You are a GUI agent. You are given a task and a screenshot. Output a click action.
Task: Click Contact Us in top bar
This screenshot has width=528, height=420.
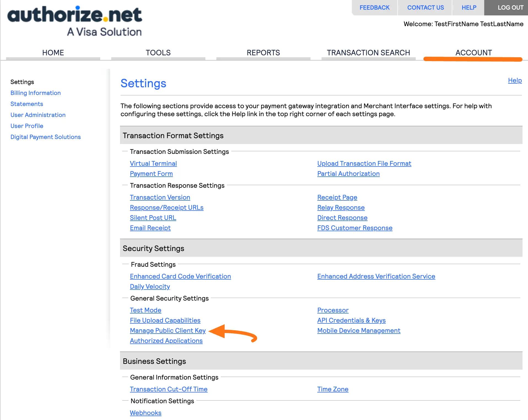[425, 8]
